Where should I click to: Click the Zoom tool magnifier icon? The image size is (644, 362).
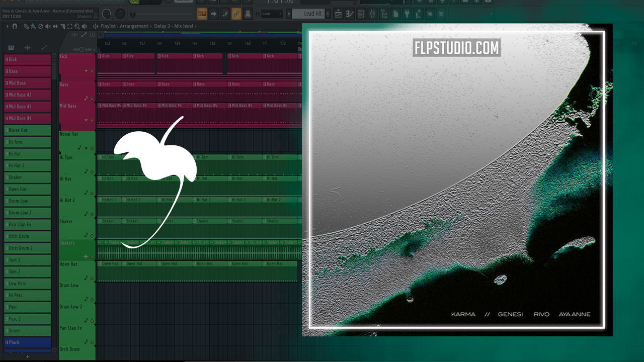pos(77,26)
